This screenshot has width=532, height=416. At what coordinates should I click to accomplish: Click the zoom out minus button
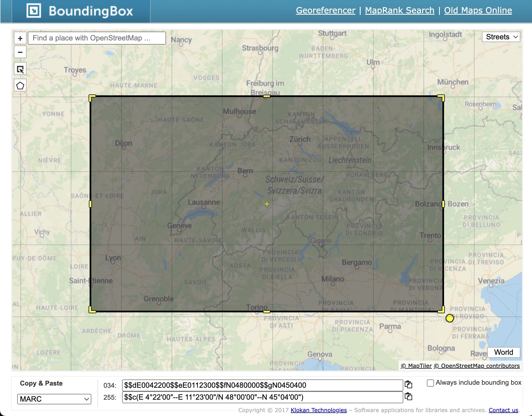pos(20,52)
